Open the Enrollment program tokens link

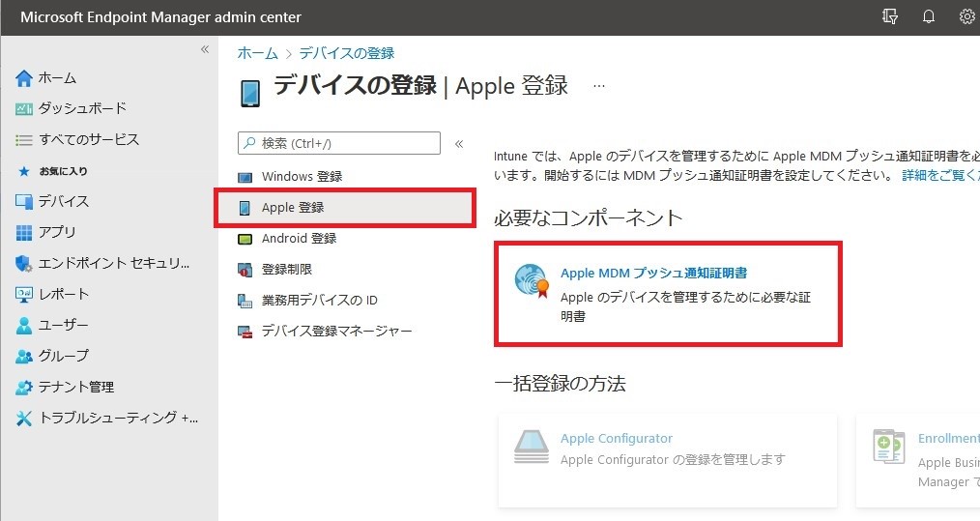point(949,439)
